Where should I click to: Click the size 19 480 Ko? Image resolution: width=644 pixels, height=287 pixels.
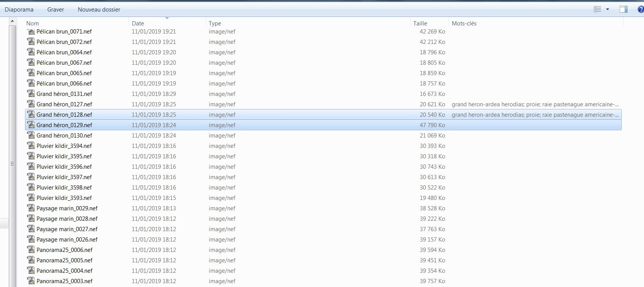[432, 198]
